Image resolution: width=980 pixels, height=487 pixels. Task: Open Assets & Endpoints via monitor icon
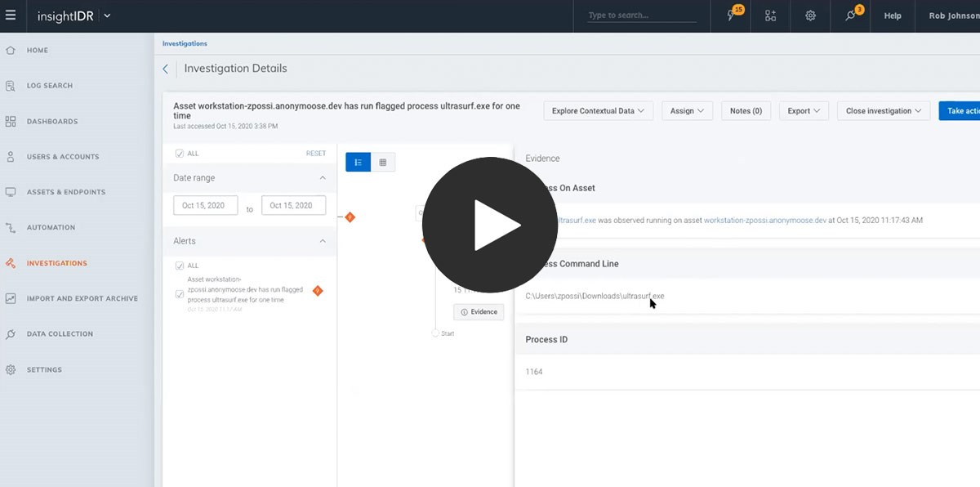(11, 192)
